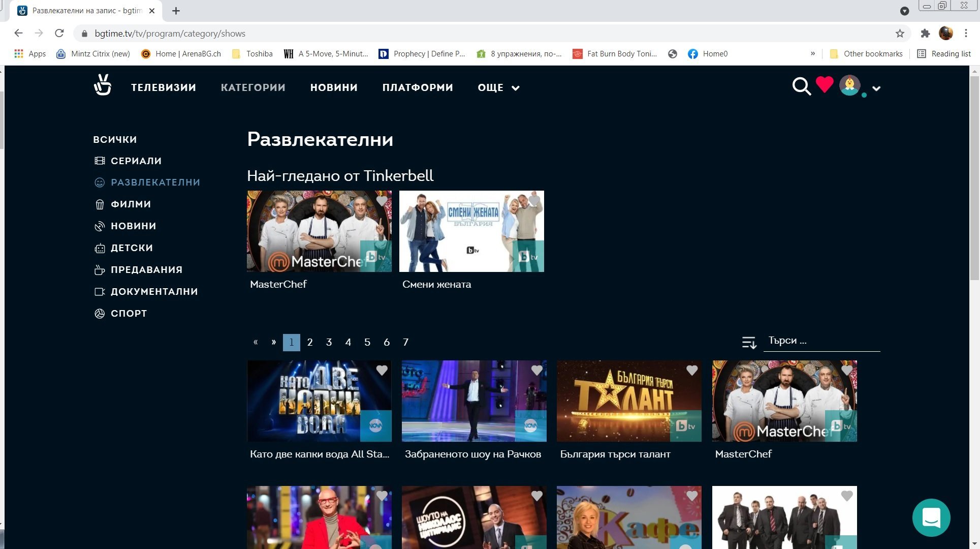Open the Спорт category in sidebar

129,314
